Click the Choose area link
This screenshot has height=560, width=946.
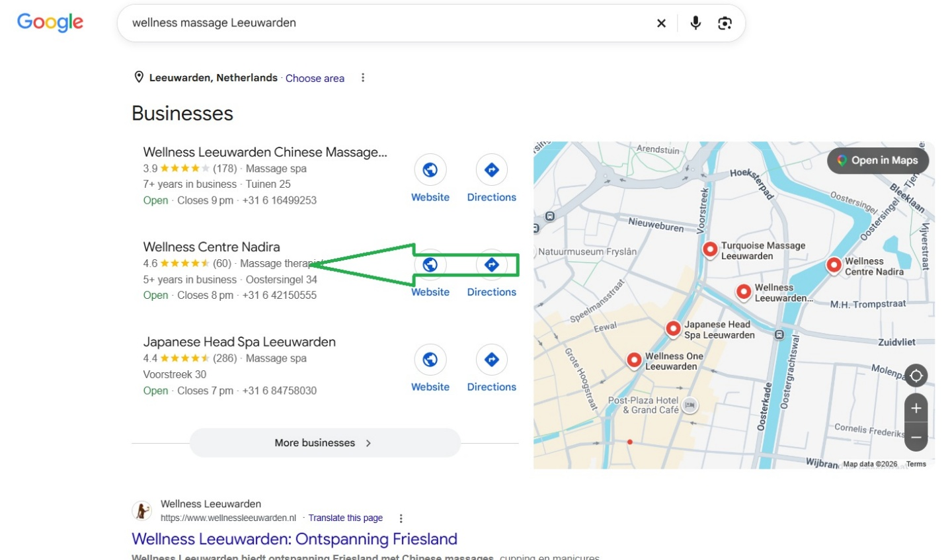tap(315, 78)
